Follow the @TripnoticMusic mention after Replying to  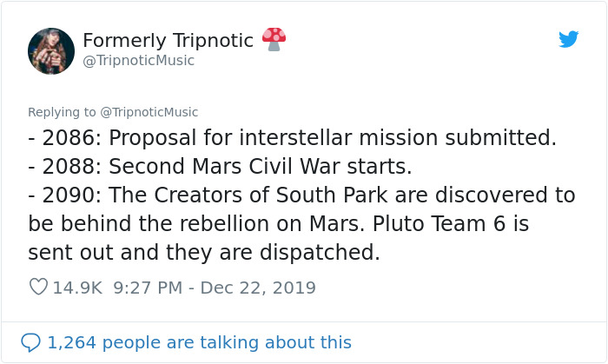(x=149, y=112)
